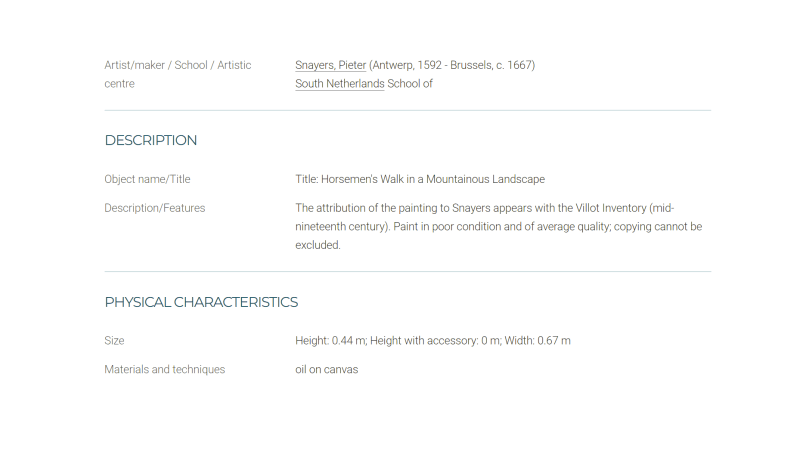This screenshot has height=455, width=800.
Task: Click the DESCRIPTION section heading
Action: (x=151, y=140)
